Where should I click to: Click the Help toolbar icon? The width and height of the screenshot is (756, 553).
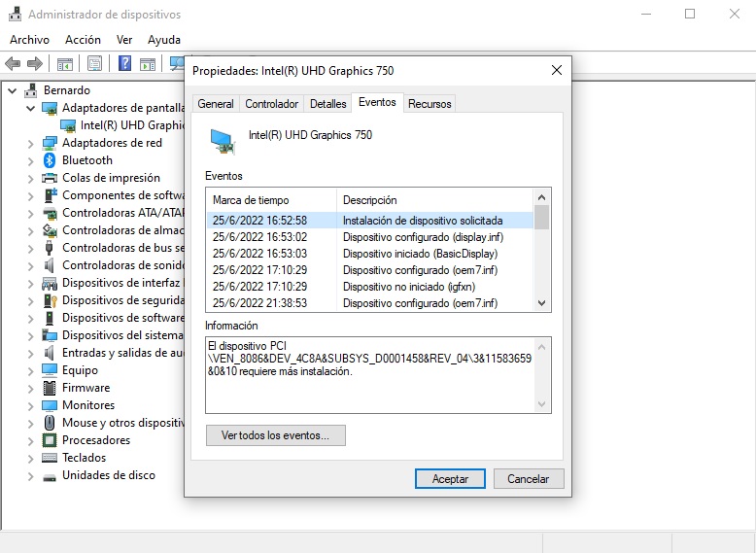tap(124, 64)
